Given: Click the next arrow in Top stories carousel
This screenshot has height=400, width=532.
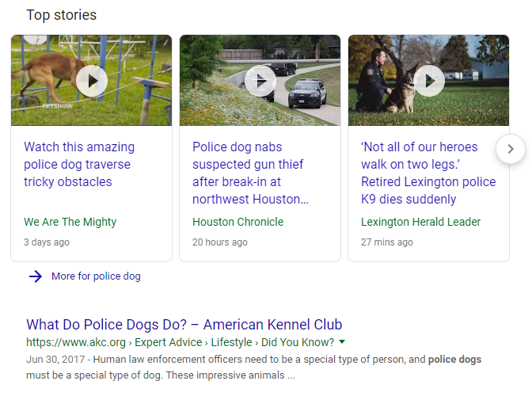Looking at the screenshot, I should pos(511,149).
